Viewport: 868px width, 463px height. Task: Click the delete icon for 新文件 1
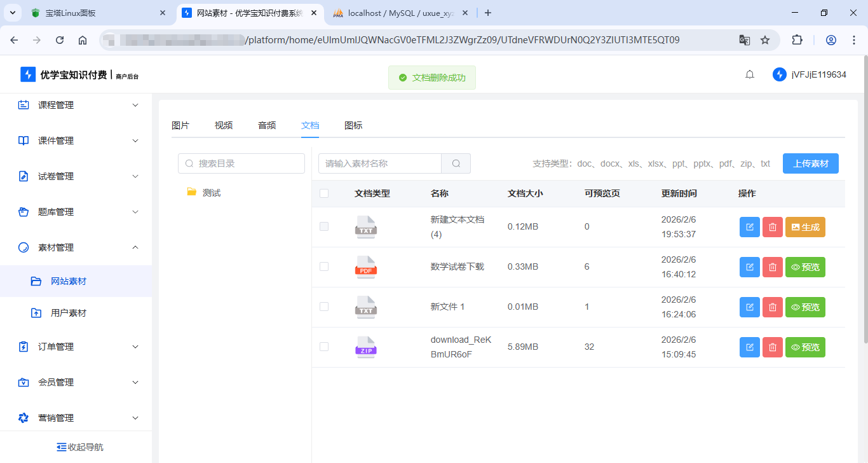tap(772, 307)
